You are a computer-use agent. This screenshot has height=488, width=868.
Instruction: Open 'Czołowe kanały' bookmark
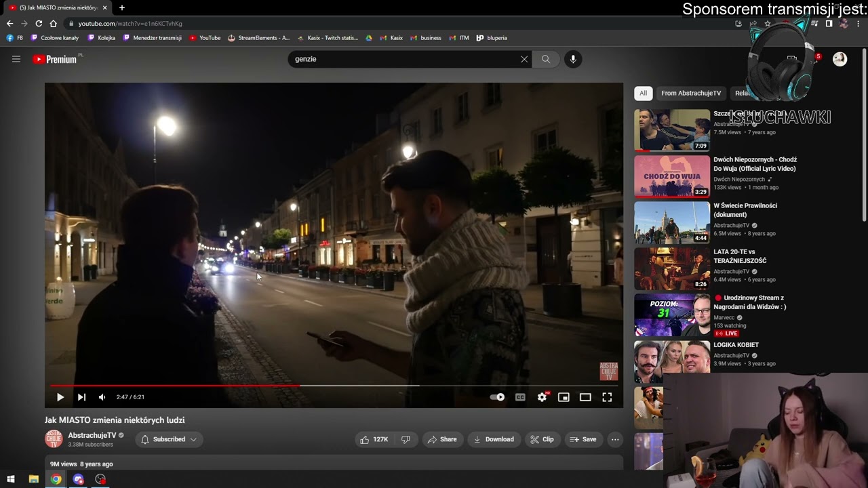coord(55,38)
